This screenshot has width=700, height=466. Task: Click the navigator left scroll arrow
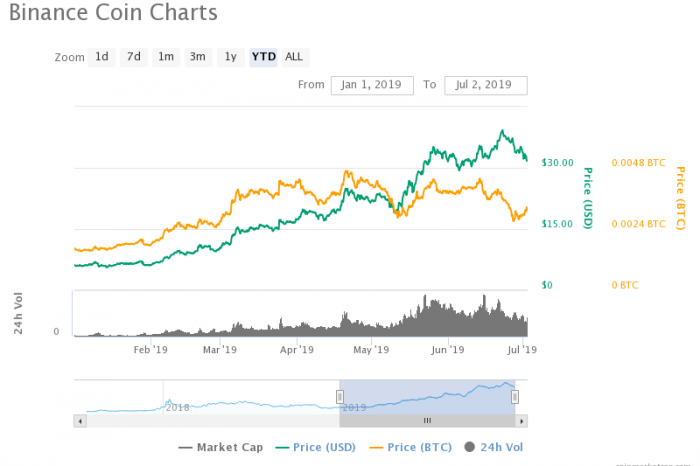point(80,421)
